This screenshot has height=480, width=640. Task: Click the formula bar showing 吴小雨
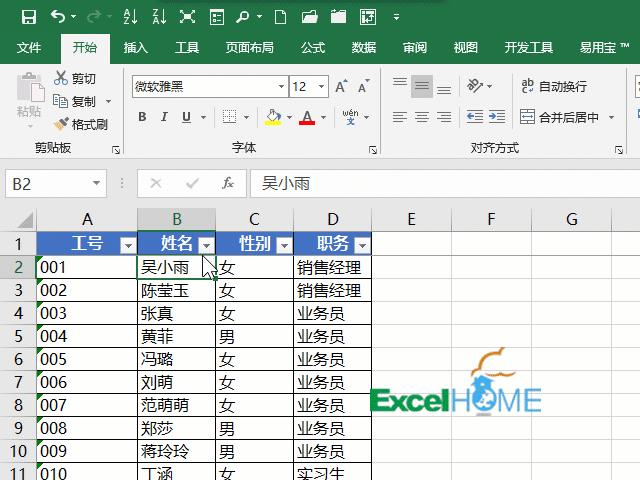[x=445, y=184]
